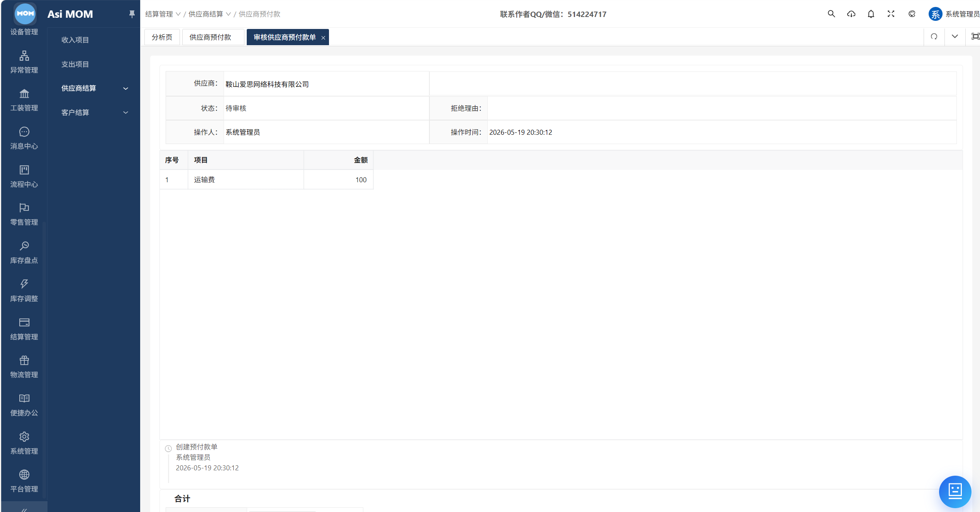Image resolution: width=980 pixels, height=512 pixels.
Task: Switch to the 分析页 tab
Action: (162, 37)
